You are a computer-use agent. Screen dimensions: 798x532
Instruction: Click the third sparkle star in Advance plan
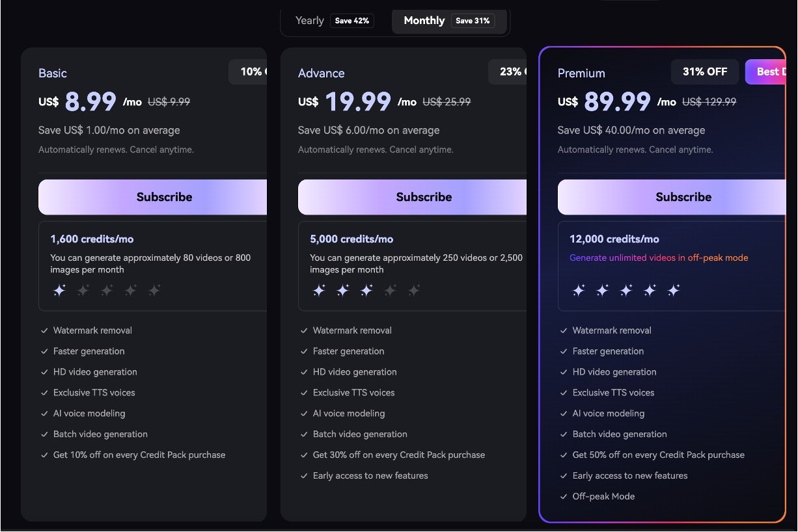point(366,291)
